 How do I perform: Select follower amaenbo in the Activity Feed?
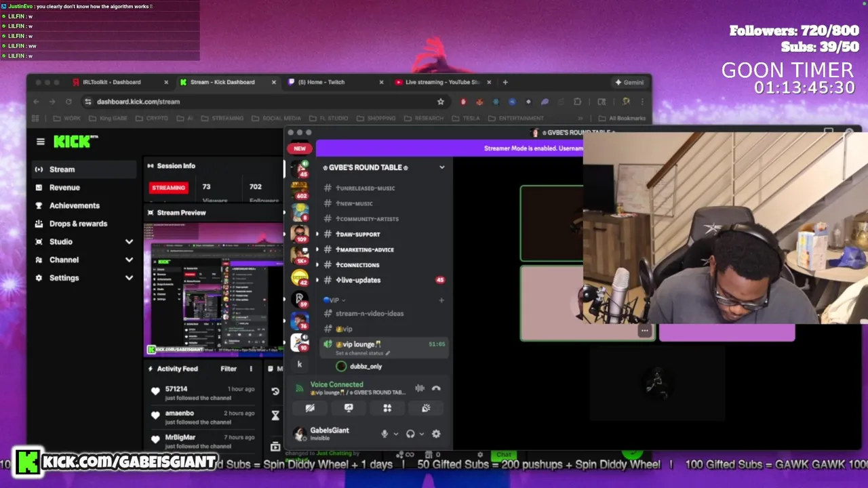point(180,413)
